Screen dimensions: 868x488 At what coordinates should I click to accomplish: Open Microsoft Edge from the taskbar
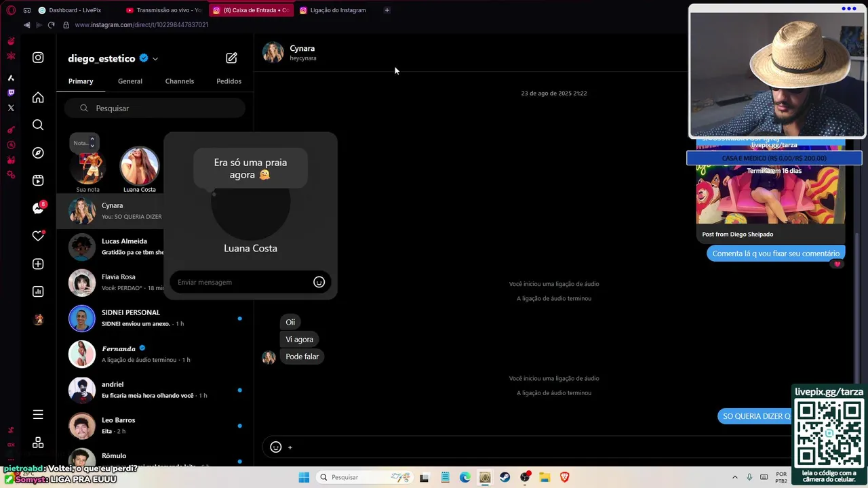click(465, 477)
